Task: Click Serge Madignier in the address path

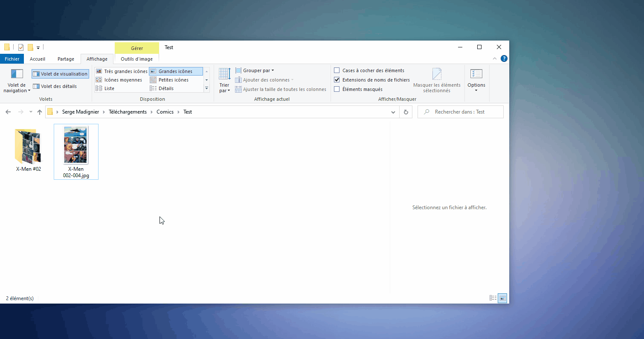Action: pyautogui.click(x=81, y=112)
